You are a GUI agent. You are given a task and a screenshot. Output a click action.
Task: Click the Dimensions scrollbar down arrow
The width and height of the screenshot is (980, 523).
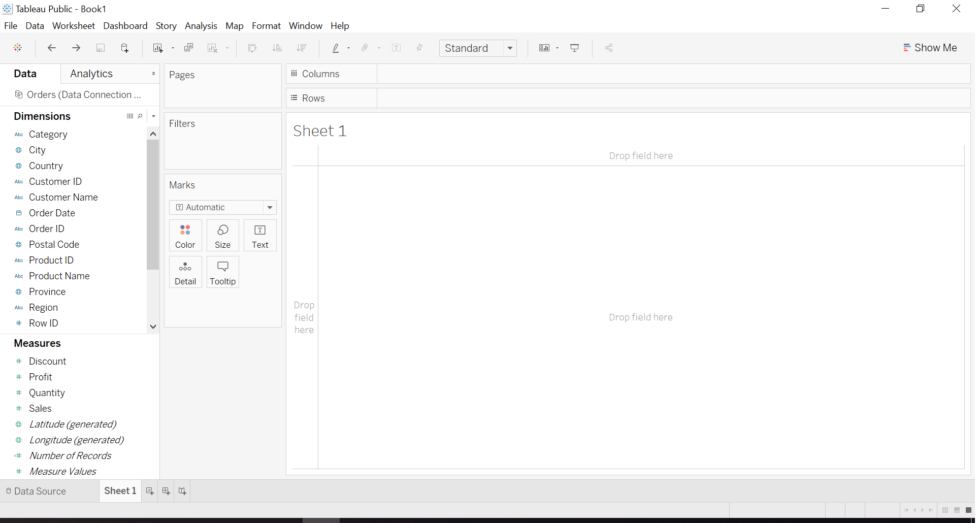(x=153, y=326)
